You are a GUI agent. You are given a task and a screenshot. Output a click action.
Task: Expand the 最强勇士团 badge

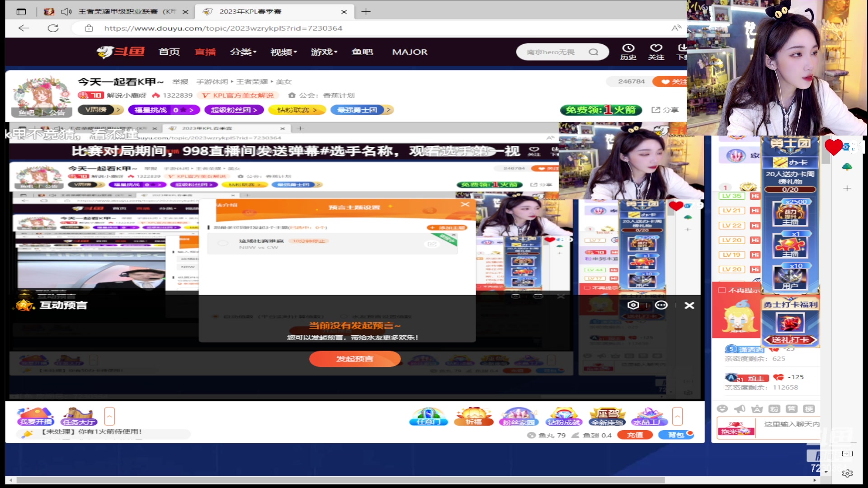(x=362, y=110)
